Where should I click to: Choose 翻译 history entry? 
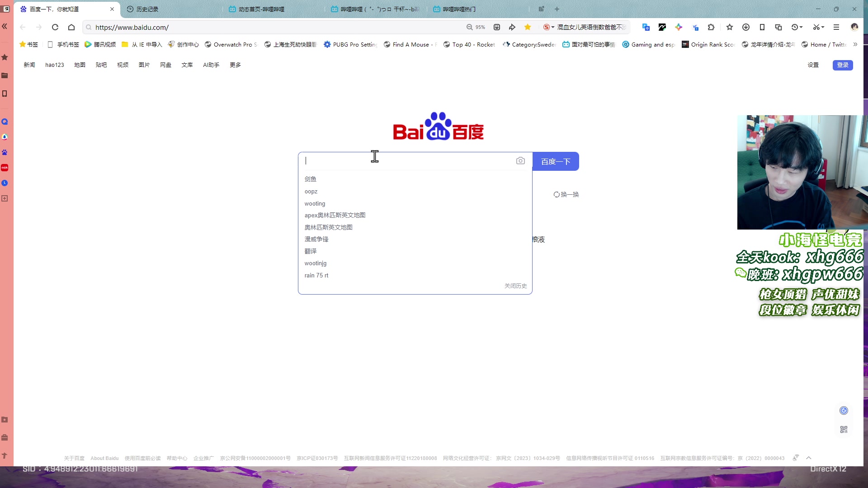(311, 251)
